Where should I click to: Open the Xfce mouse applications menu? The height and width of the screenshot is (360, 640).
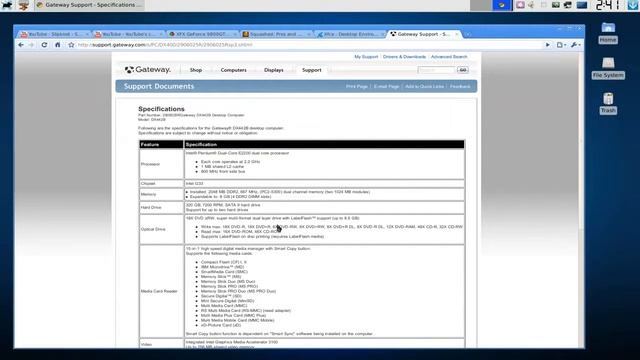coord(7,5)
